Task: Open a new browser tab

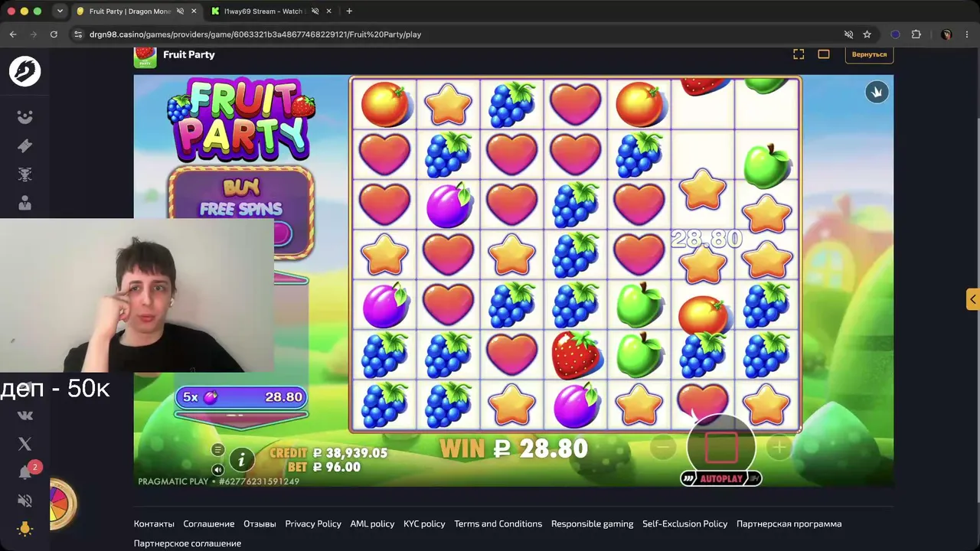Action: click(349, 11)
